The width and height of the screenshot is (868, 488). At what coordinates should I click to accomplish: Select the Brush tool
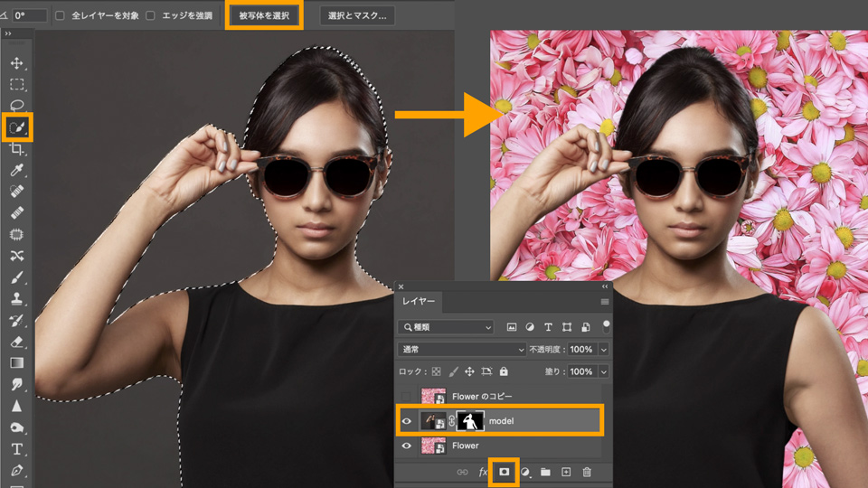tap(16, 277)
